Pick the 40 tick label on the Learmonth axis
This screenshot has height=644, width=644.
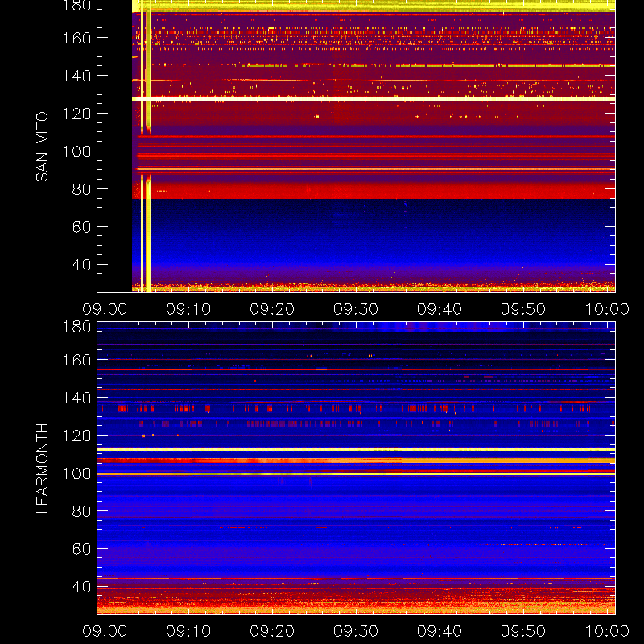(81, 587)
